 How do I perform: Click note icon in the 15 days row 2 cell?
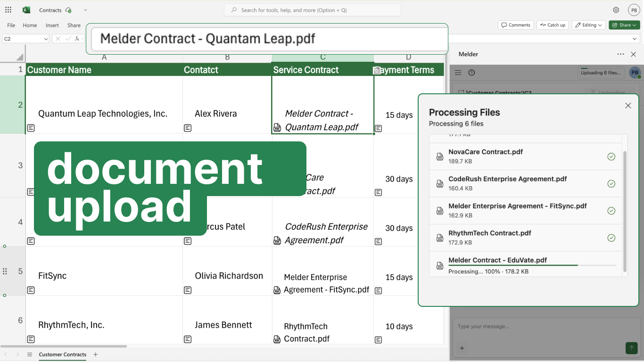point(378,128)
